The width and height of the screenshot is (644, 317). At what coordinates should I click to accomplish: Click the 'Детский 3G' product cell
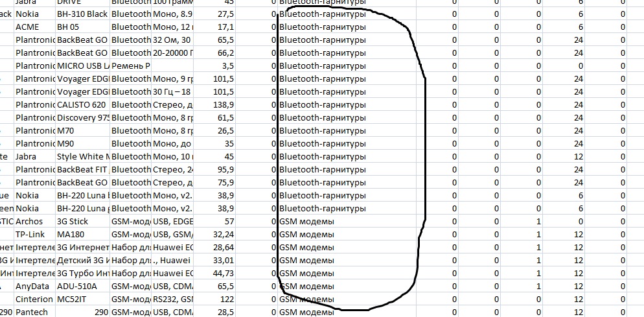[82, 260]
